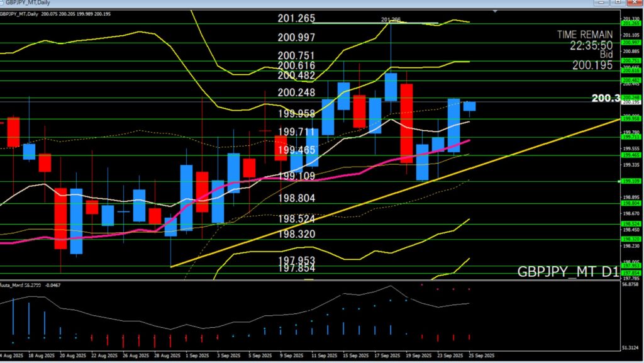Click the 28 Aug 2025 date label
The height and width of the screenshot is (363, 644).
[x=168, y=355]
